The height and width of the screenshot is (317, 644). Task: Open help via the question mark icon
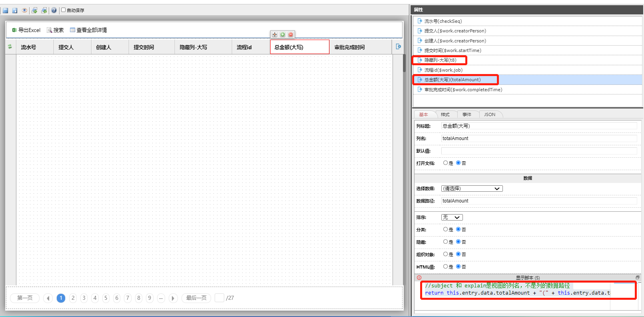pos(54,10)
